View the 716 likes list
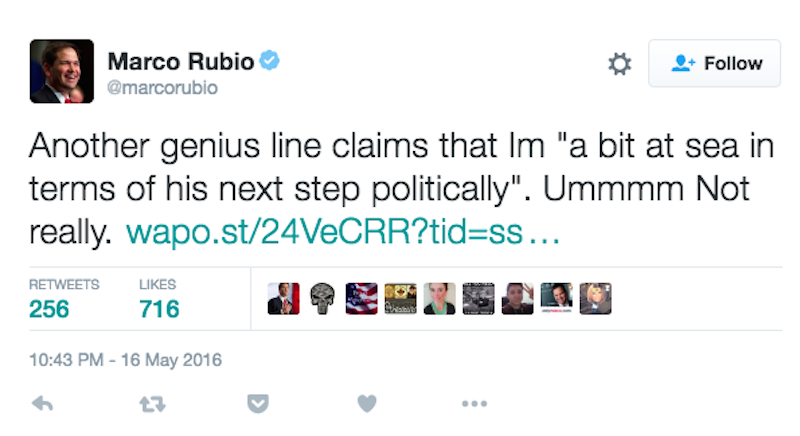Viewport: 800px width, 436px height. [160, 308]
